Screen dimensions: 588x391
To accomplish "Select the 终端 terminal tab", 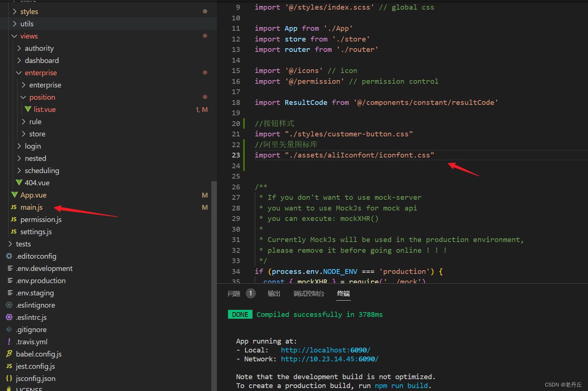I will (343, 294).
